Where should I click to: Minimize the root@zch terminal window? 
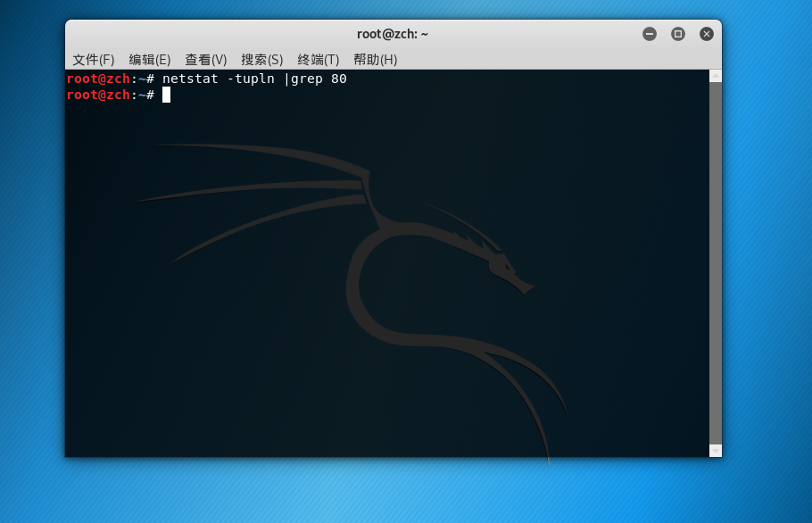point(650,34)
